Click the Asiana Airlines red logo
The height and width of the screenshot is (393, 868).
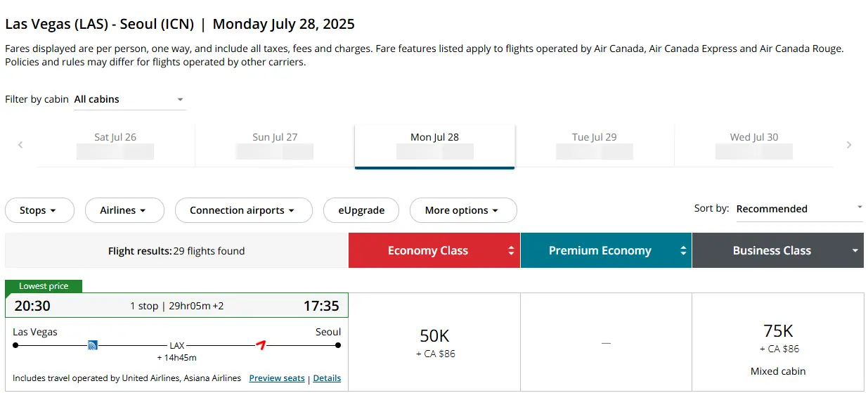coord(261,344)
